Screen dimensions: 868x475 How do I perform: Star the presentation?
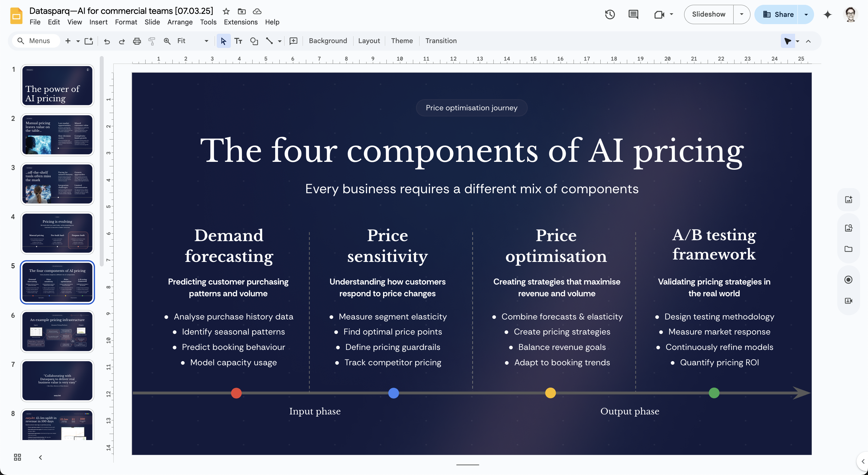(x=226, y=11)
